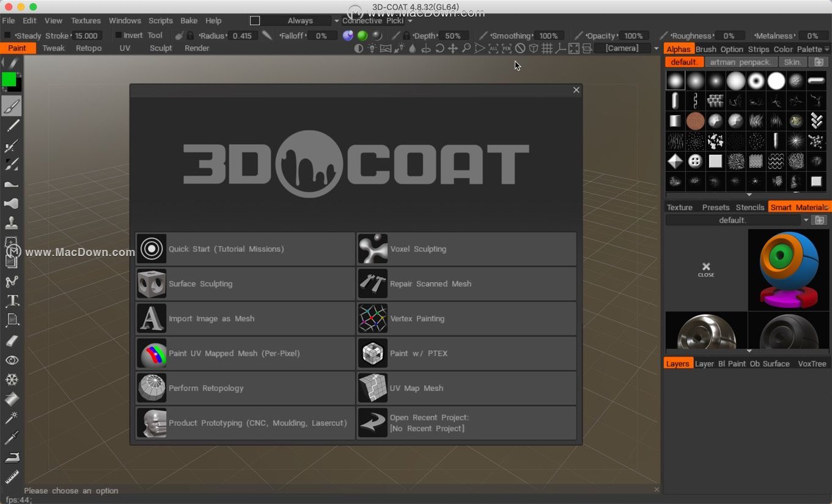This screenshot has height=504, width=832.
Task: Click the blue Depth channel sphere icon
Action: click(x=348, y=35)
